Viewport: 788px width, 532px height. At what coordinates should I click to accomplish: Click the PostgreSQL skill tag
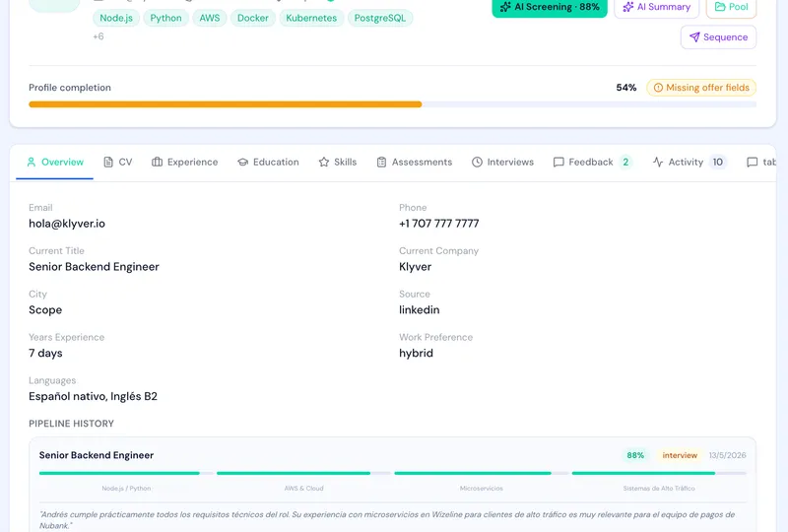380,18
